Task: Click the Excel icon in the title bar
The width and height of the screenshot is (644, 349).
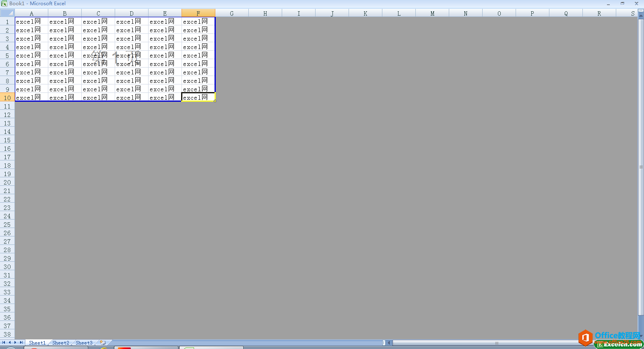Action: point(4,4)
